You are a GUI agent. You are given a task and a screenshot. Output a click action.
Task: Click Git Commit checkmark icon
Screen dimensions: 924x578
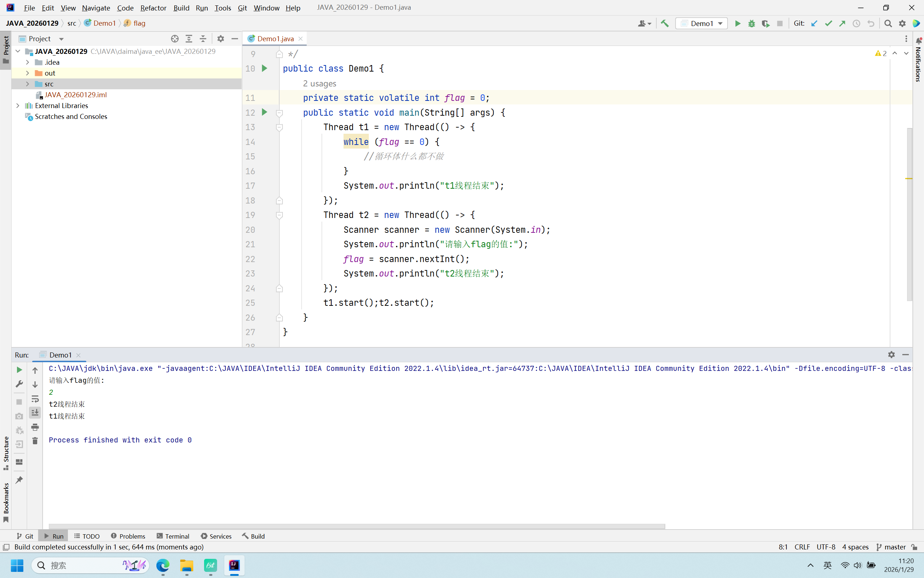(828, 23)
